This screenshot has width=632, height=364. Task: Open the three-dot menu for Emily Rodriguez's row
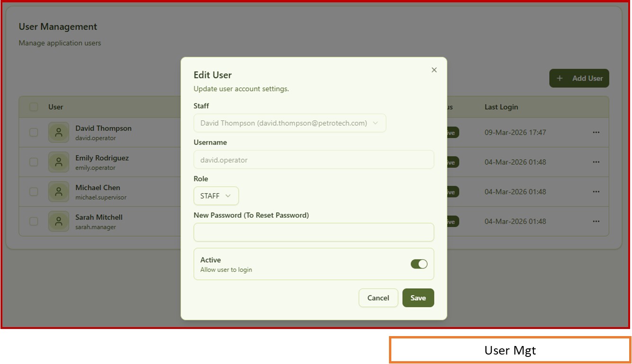click(596, 162)
